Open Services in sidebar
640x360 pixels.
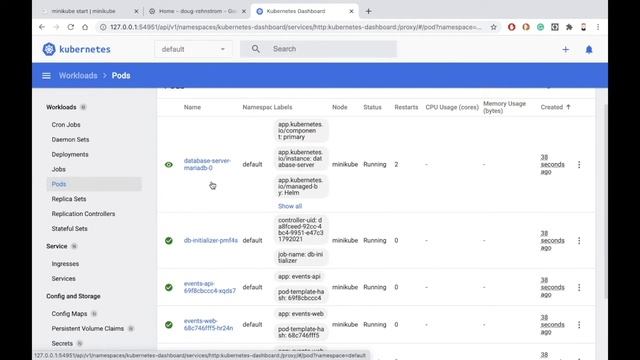63,278
